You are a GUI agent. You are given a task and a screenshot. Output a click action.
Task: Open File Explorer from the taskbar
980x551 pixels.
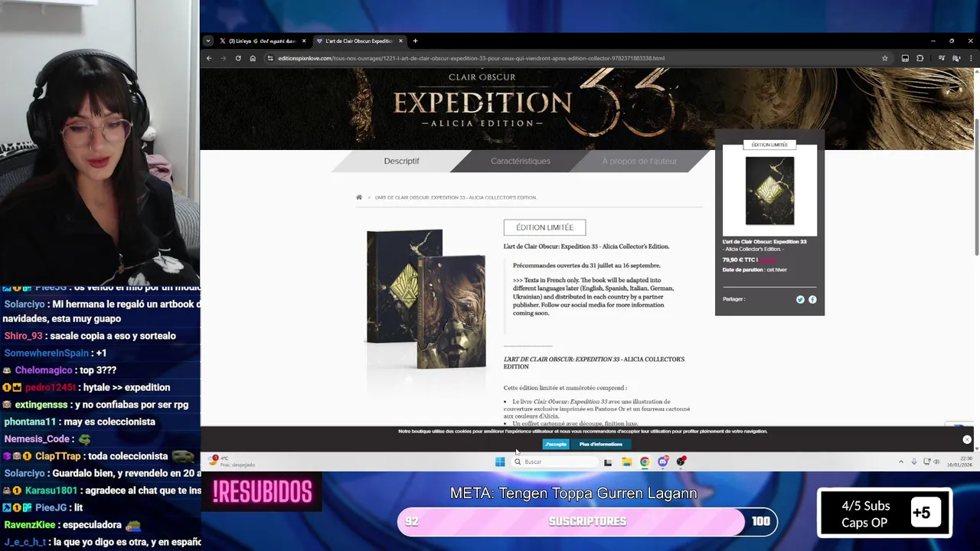click(626, 461)
